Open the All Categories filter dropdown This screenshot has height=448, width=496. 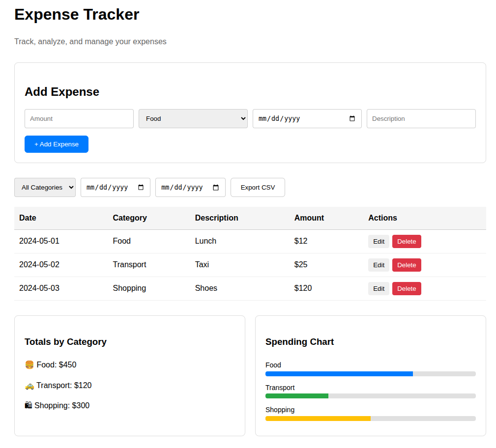(45, 187)
